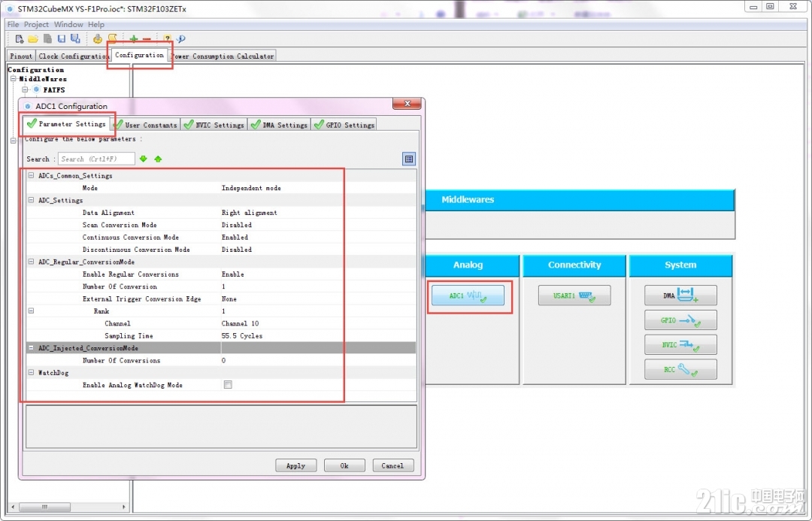Viewport: 812px width, 521px height.
Task: Click the 55.5 Cycles sampling time value
Action: 242,335
